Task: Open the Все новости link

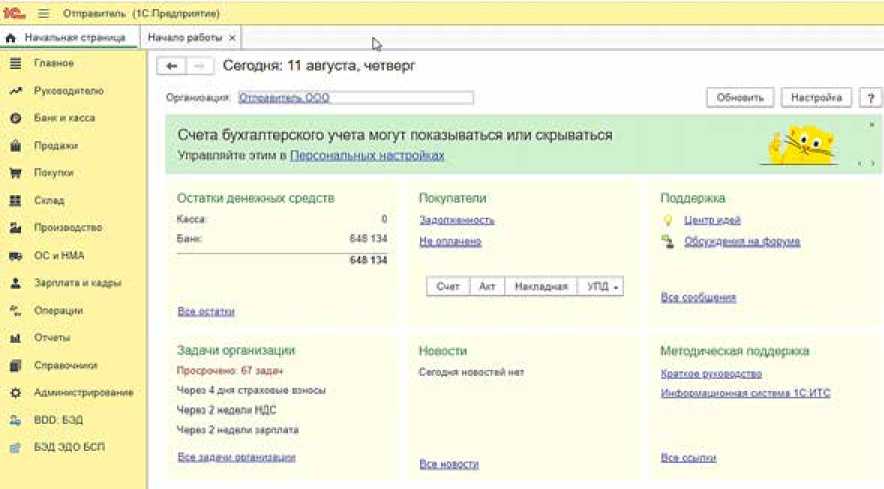Action: 449,464
